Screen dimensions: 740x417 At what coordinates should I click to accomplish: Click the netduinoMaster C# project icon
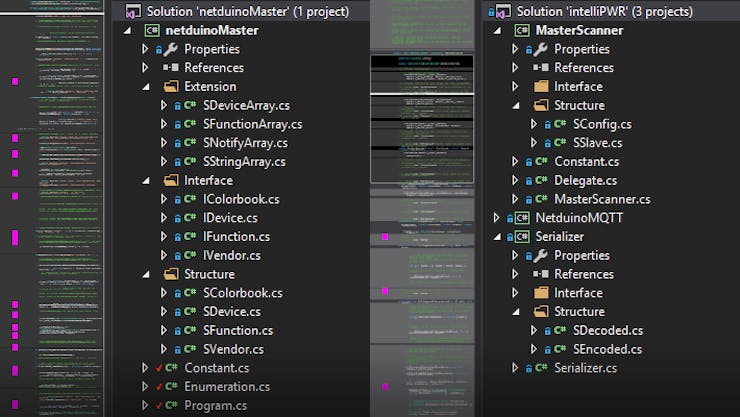point(152,31)
